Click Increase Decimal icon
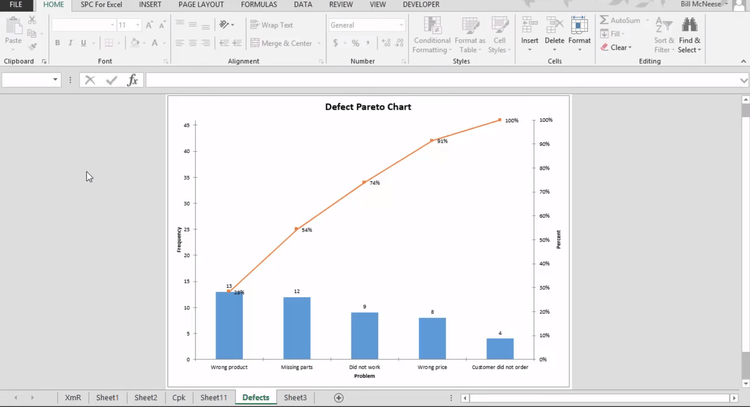750x407 pixels. click(386, 43)
